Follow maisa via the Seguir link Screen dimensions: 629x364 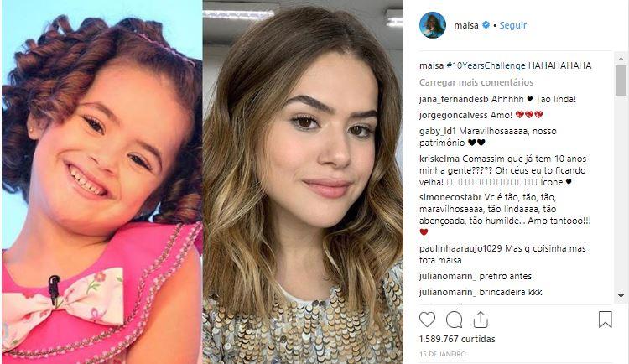[512, 25]
